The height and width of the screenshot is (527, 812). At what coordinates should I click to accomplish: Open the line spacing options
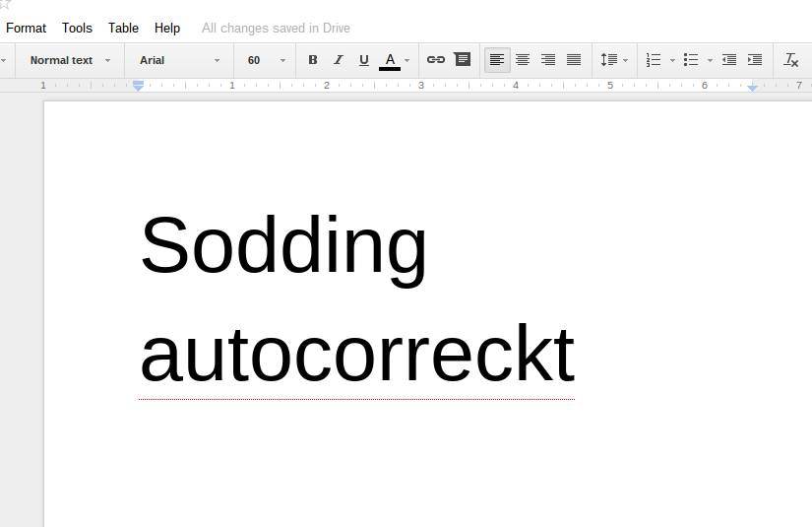coord(614,60)
